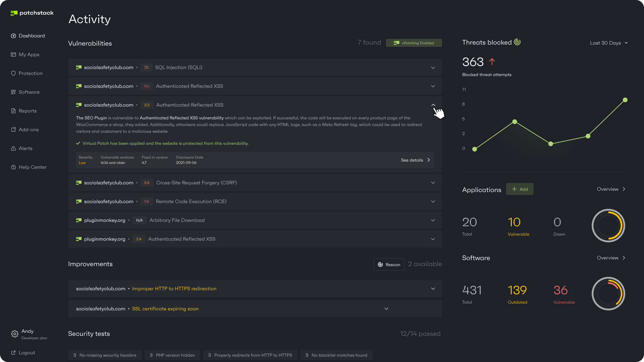Click the patchstack logo
Viewport: 644px width, 362px height.
click(32, 13)
